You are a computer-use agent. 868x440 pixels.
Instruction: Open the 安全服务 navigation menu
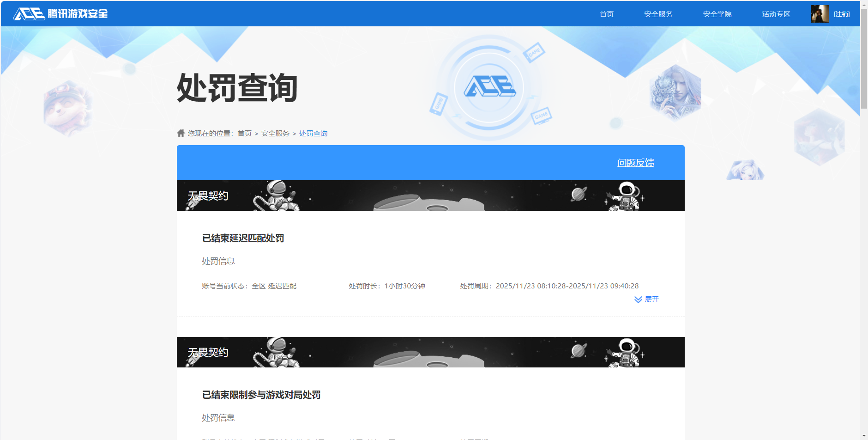(x=657, y=13)
